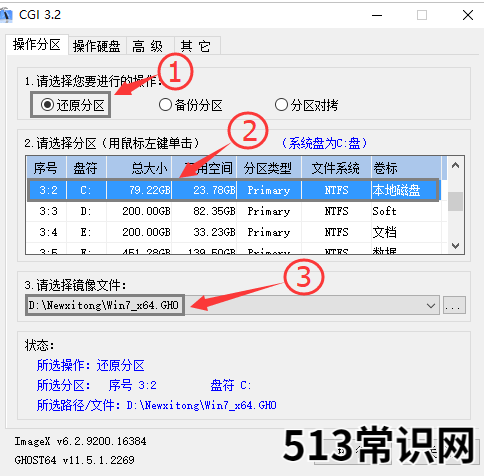Click the 文件系统 column header
Screen dimensions: 484x476
(x=336, y=168)
